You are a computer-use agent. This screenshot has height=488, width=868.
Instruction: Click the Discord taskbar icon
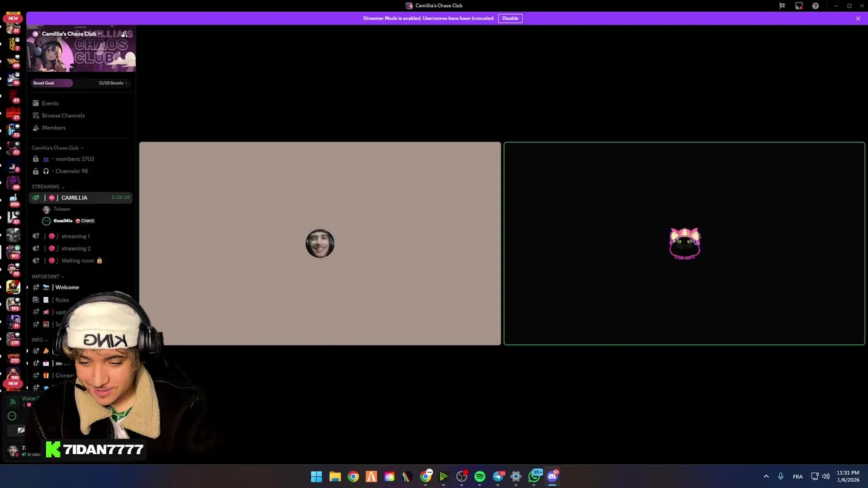553,476
